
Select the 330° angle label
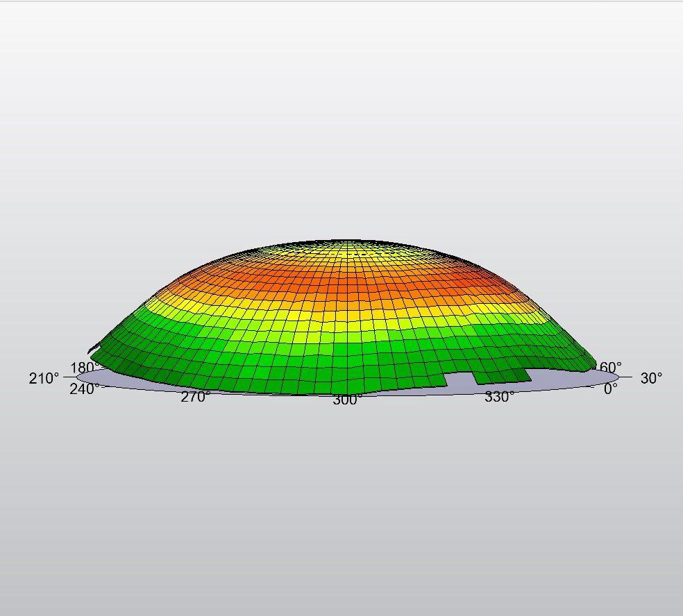click(x=499, y=397)
